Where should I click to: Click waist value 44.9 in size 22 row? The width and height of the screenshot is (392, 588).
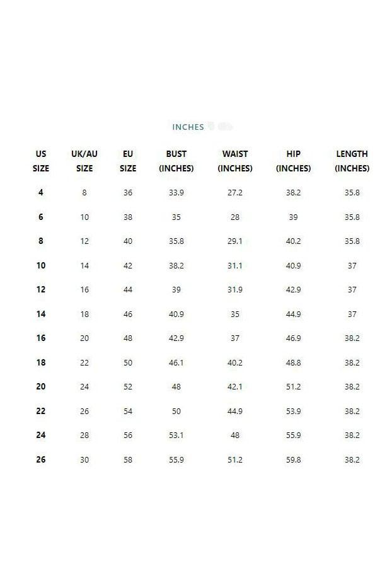(235, 412)
